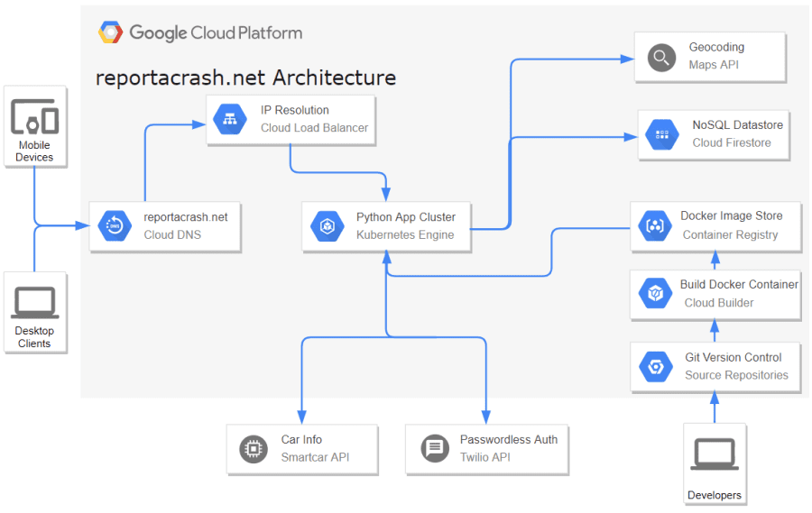Screen dimensions: 812x513
Task: Click the 'Kubernetes Engine' label
Action: pos(405,235)
